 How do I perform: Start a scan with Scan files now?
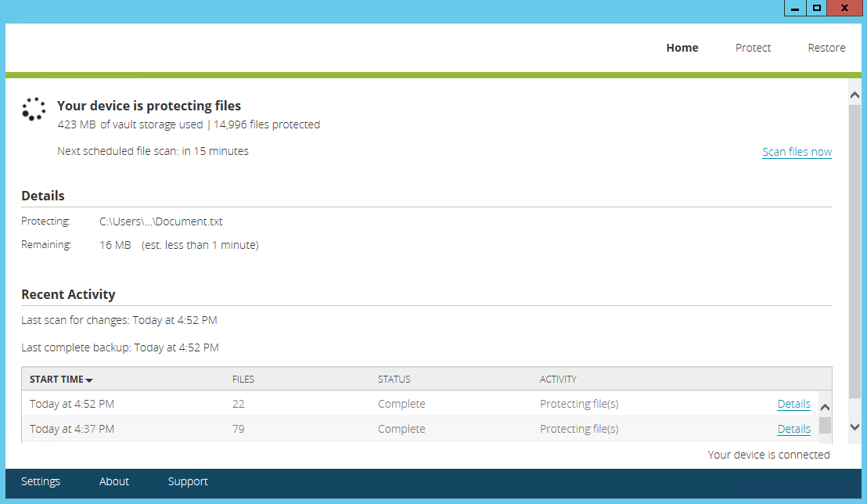[x=797, y=152]
